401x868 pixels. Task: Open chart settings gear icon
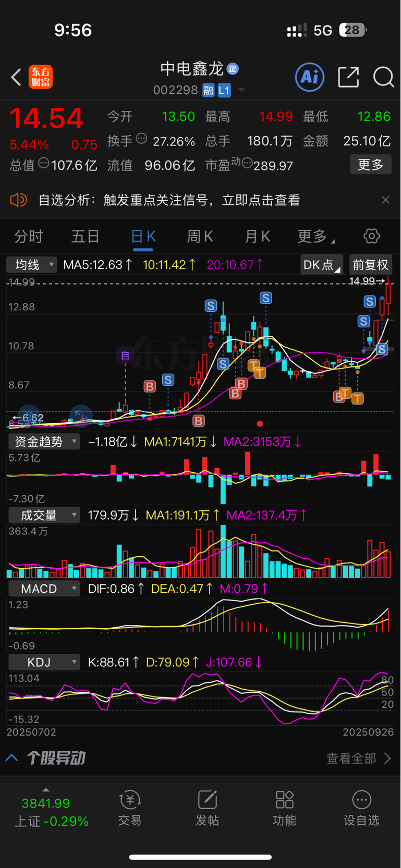372,236
